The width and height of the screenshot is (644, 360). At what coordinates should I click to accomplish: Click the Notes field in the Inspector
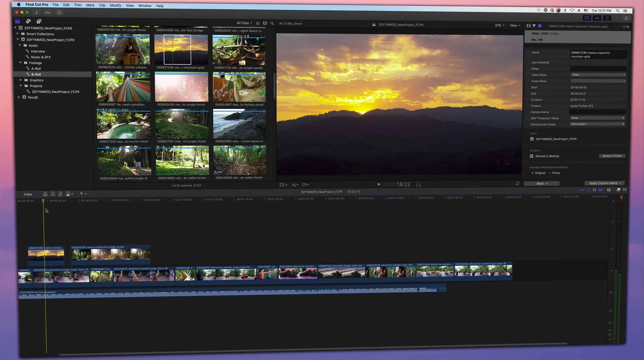tap(598, 69)
